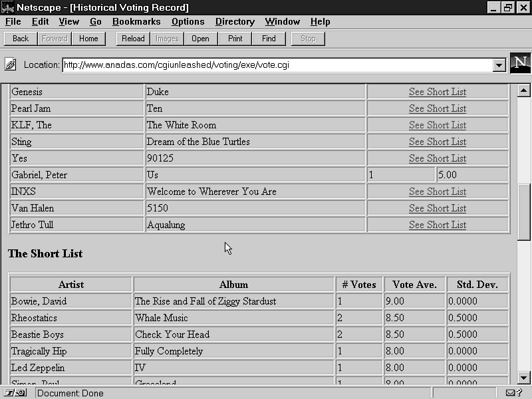Follow See Short List link for INXS
The width and height of the screenshot is (532, 399).
438,192
